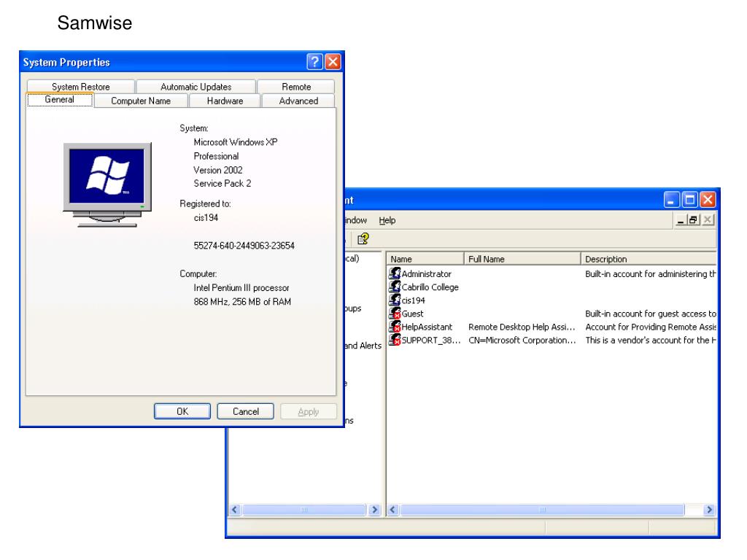Open the Help menu in the console
The image size is (747, 560).
(x=387, y=220)
